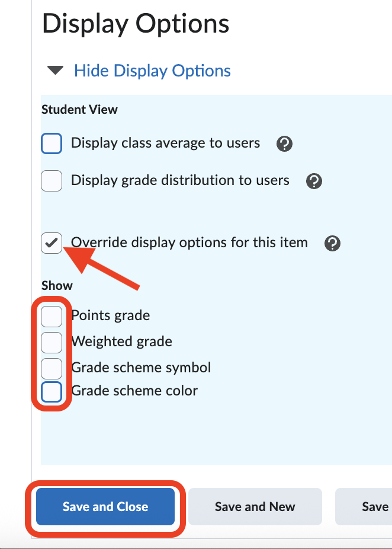Uncheck Override display options for this item
Screen dimensions: 392x549
tap(52, 242)
